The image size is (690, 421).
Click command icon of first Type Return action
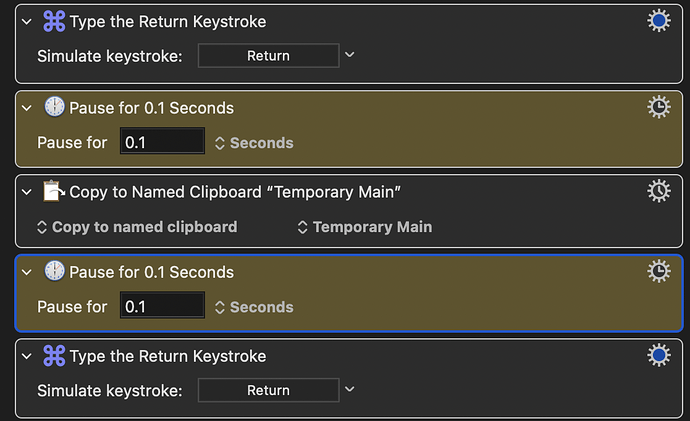click(x=54, y=21)
